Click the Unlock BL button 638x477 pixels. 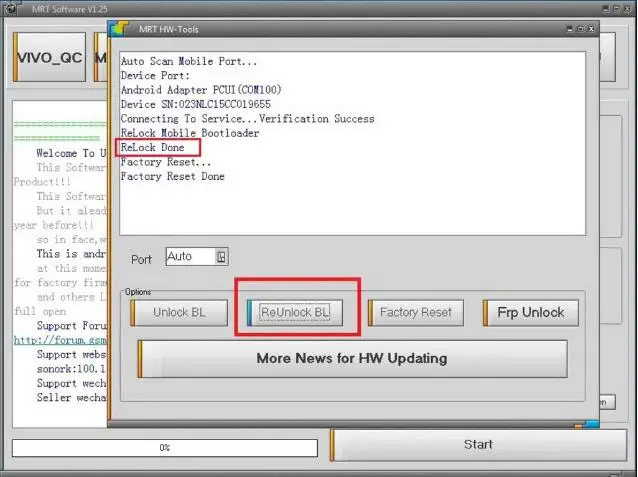click(179, 313)
